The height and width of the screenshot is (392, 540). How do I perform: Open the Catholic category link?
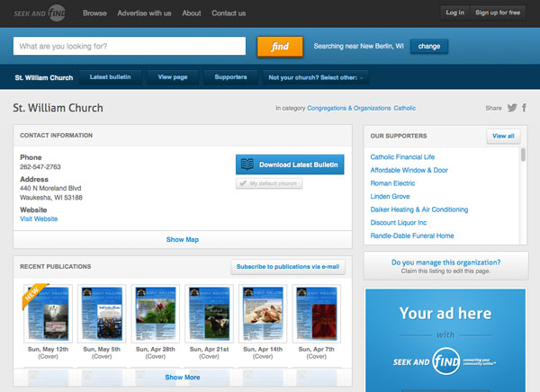coord(405,108)
